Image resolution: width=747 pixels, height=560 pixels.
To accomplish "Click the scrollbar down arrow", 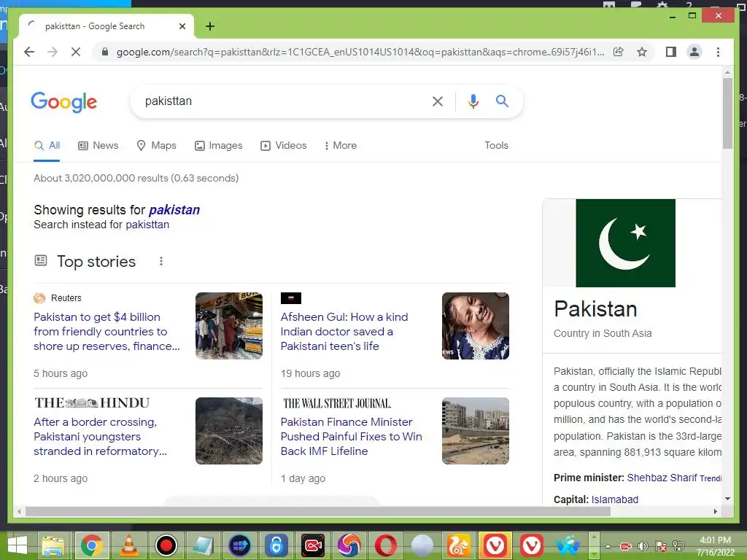I will [x=727, y=499].
